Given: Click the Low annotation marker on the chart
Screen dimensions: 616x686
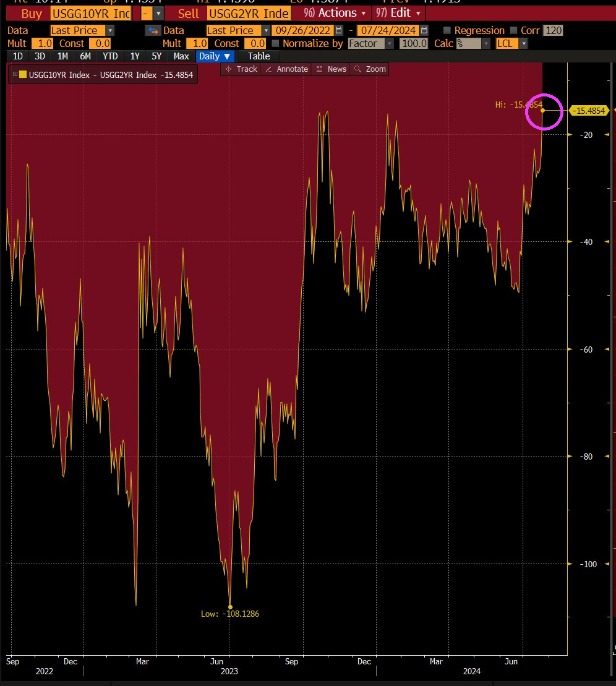Looking at the screenshot, I should point(230,607).
